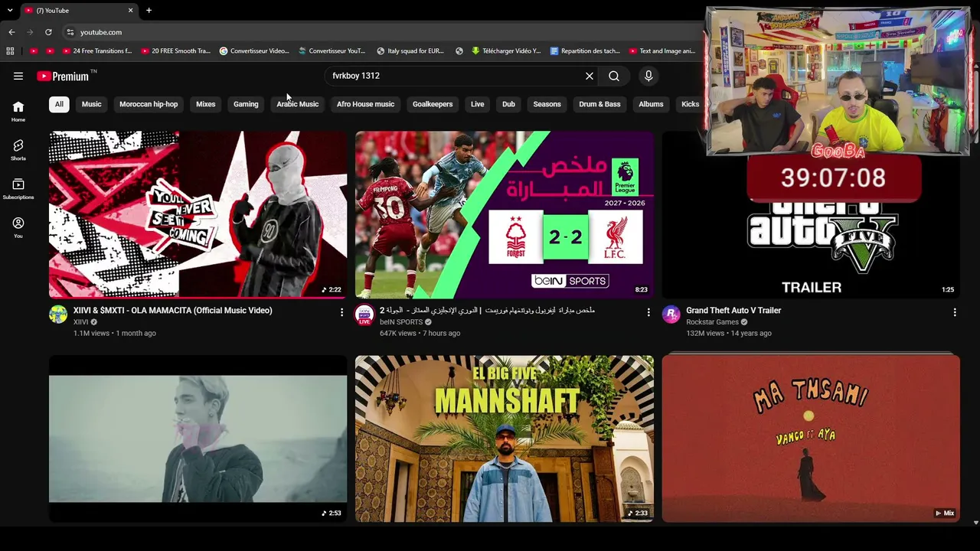Play the EL BIG FIVE MANNSHAFT thumbnail
Image resolution: width=980 pixels, height=551 pixels.
tap(505, 439)
